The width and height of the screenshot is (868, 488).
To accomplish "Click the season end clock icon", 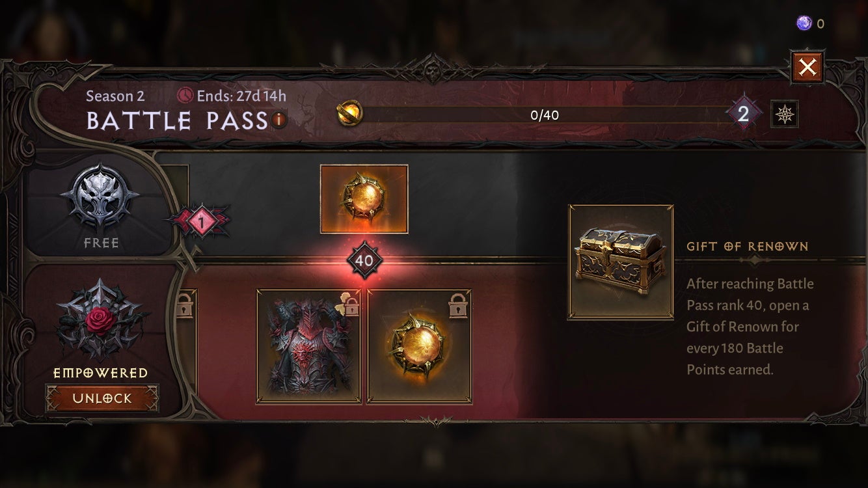I will [185, 96].
